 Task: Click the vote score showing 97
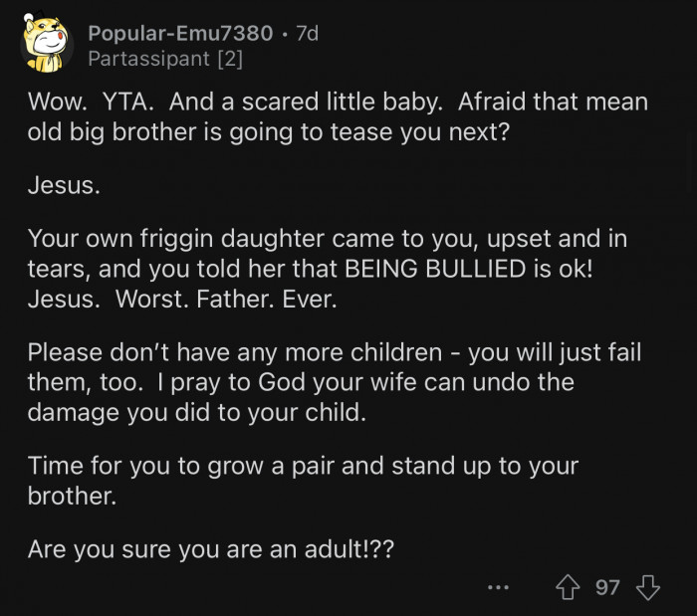tap(607, 587)
